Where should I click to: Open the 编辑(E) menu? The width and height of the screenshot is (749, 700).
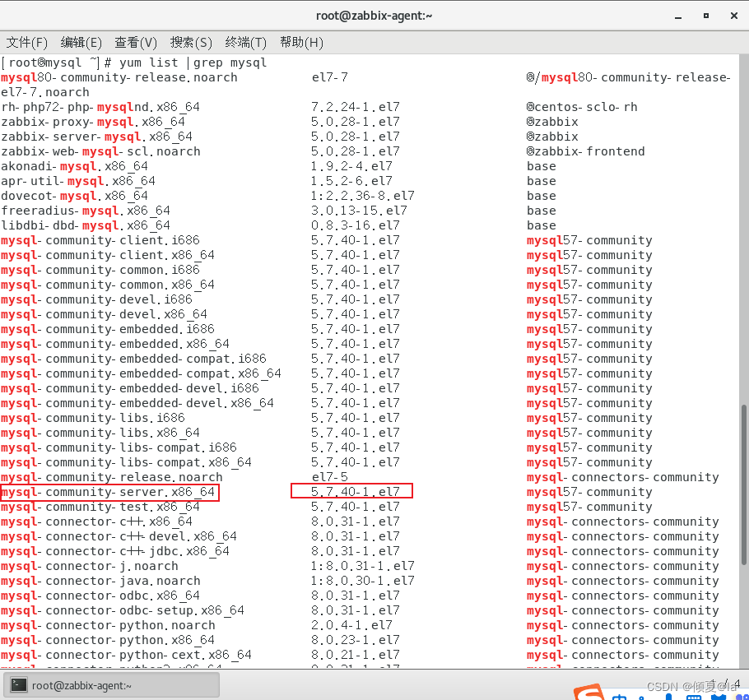pyautogui.click(x=81, y=43)
